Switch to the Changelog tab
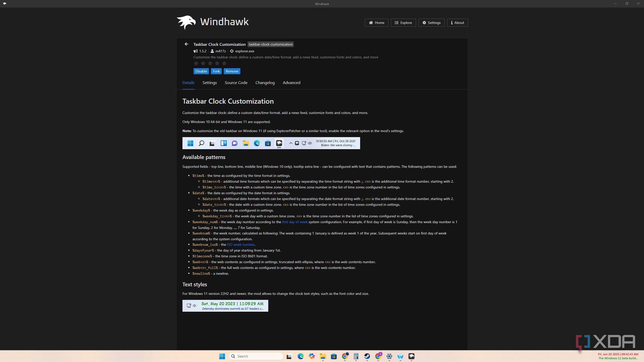The image size is (644, 362). 265,83
